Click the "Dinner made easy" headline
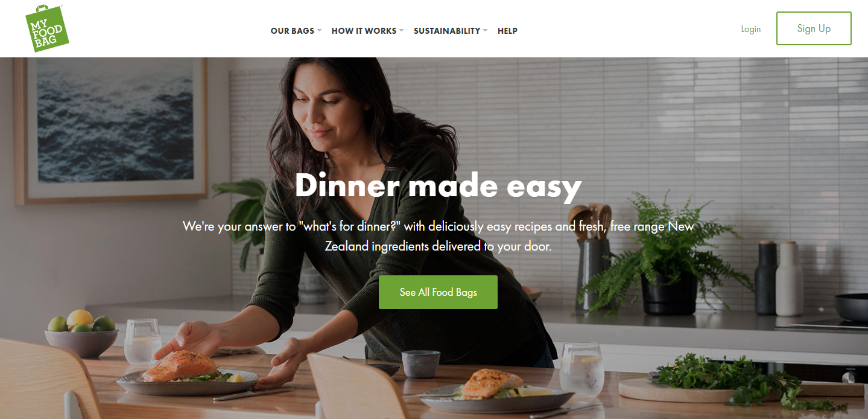This screenshot has height=419, width=868. tap(438, 185)
